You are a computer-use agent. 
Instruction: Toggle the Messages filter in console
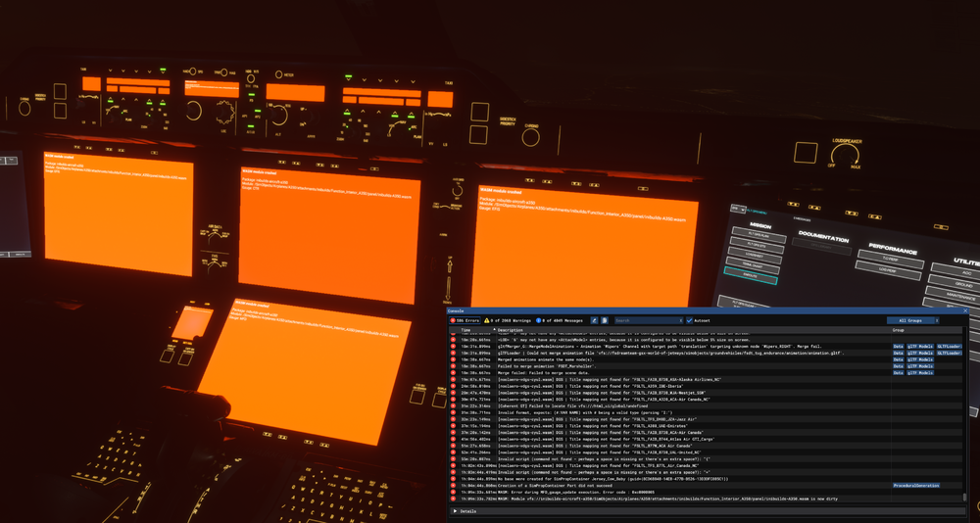pyautogui.click(x=561, y=320)
